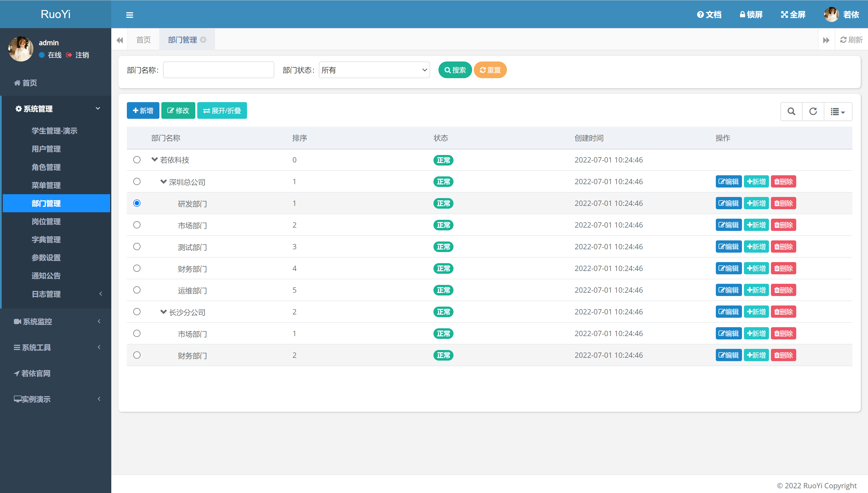Click the 展开/折叠 button
Screen dimensions: 868x493
pyautogui.click(x=222, y=110)
